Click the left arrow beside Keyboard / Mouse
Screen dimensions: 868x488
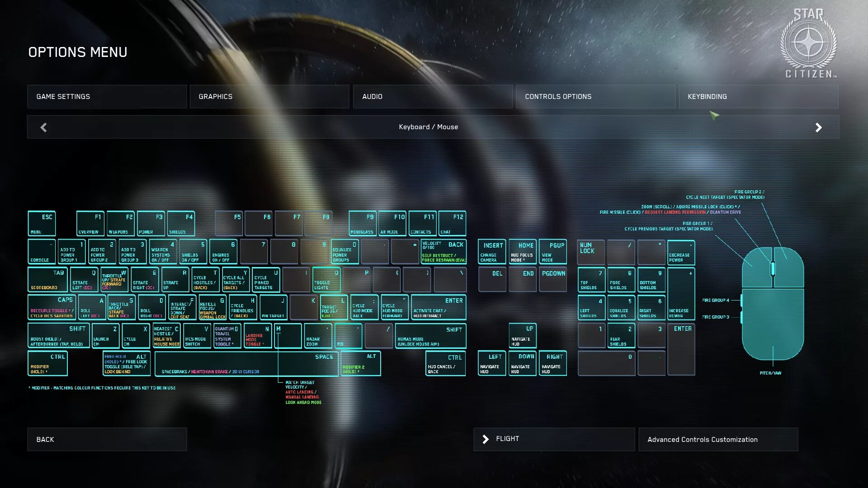pyautogui.click(x=43, y=127)
